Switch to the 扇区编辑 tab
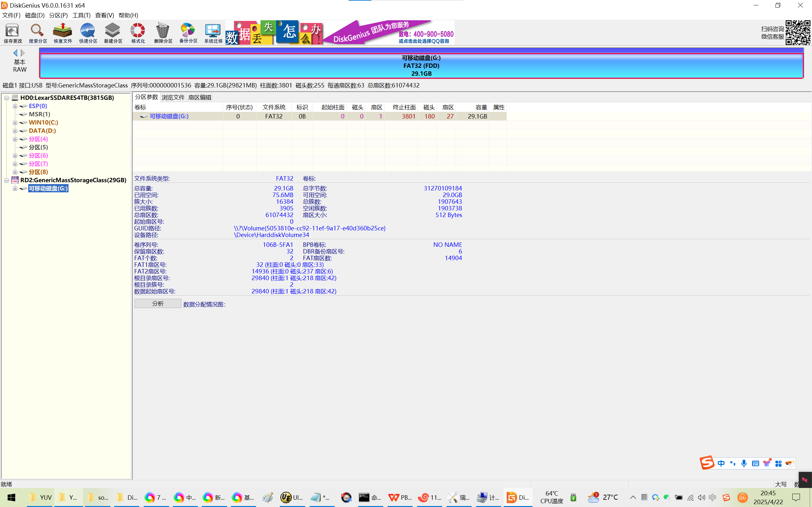 [x=200, y=97]
